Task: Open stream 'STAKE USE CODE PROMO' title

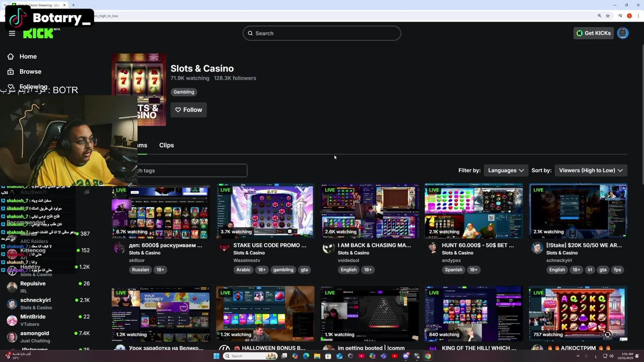Action: click(270, 245)
